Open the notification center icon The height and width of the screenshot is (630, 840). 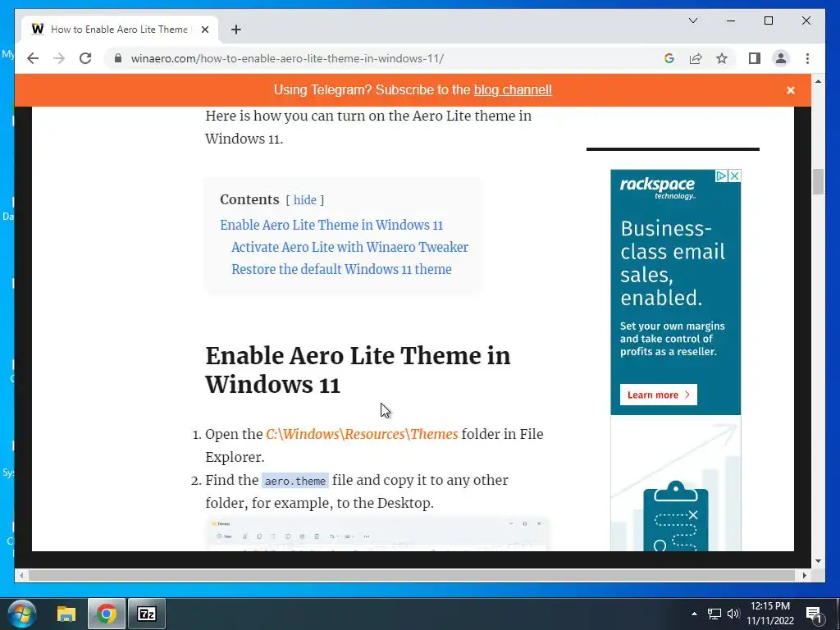[x=815, y=614]
